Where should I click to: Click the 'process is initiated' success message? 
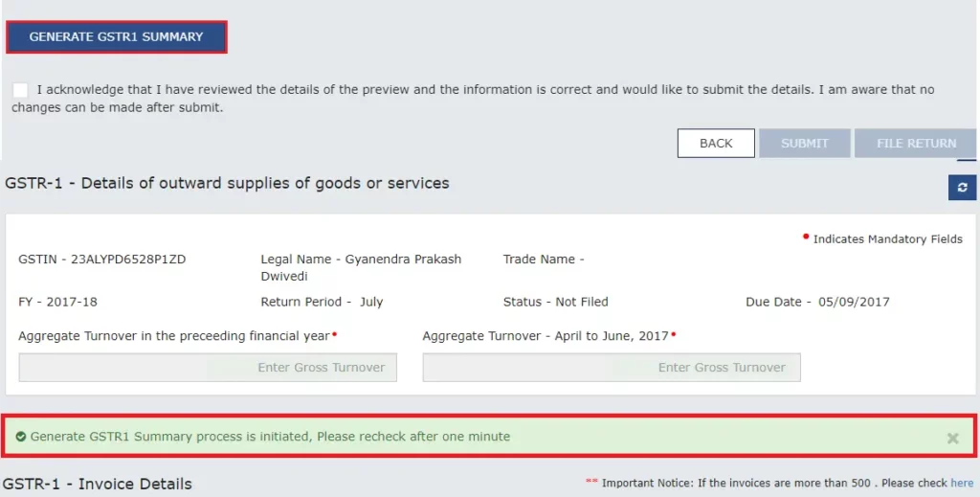coord(270,437)
